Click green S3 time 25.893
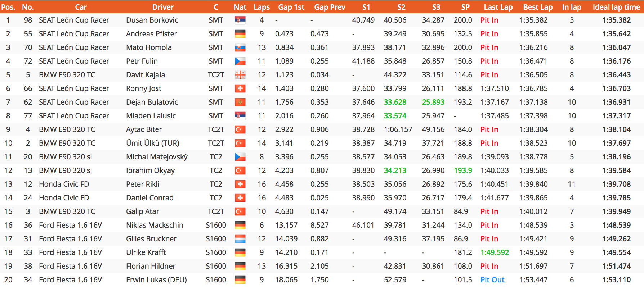This screenshot has width=644, height=287. (x=433, y=102)
